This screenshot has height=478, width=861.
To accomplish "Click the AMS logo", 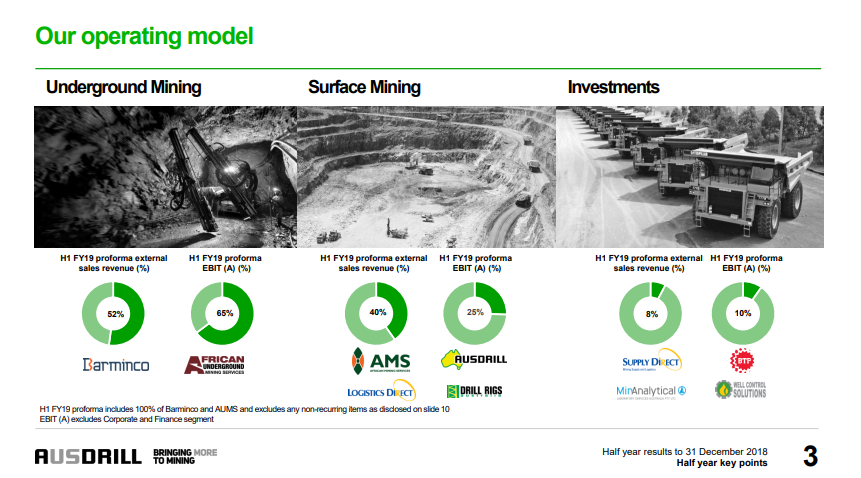I will (x=381, y=361).
